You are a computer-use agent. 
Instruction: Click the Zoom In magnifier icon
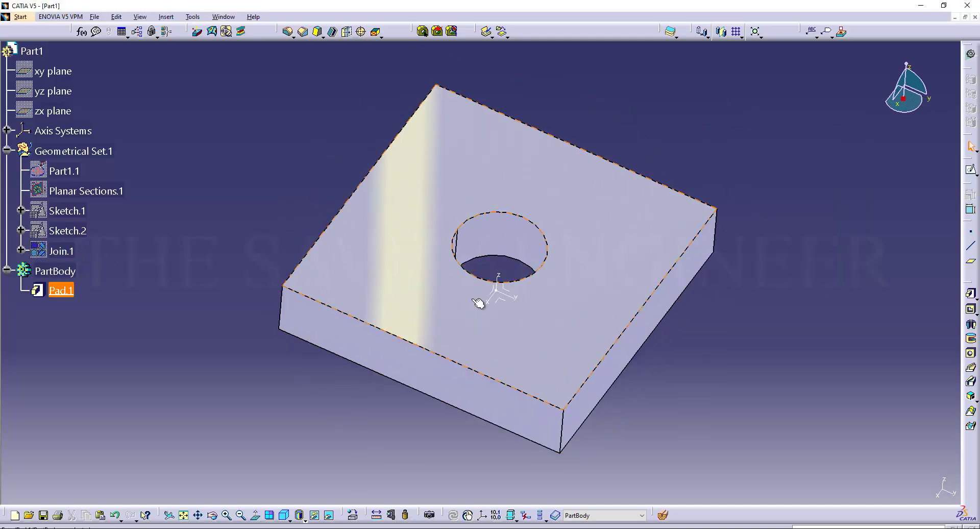click(x=226, y=515)
